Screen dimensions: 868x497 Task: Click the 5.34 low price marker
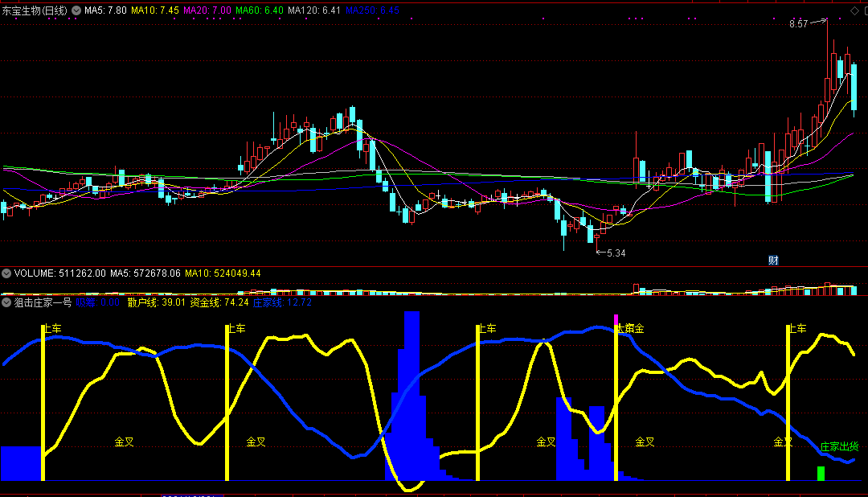pos(616,253)
